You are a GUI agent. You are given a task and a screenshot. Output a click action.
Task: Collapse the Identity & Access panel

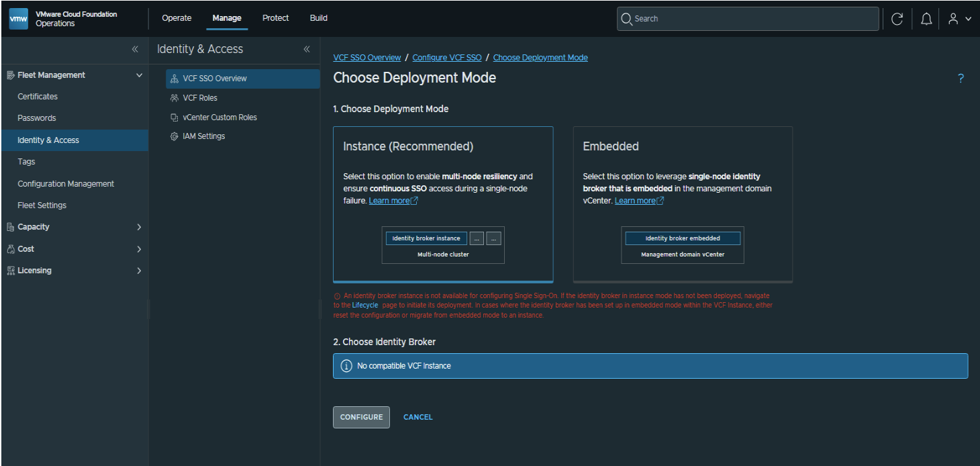[307, 49]
